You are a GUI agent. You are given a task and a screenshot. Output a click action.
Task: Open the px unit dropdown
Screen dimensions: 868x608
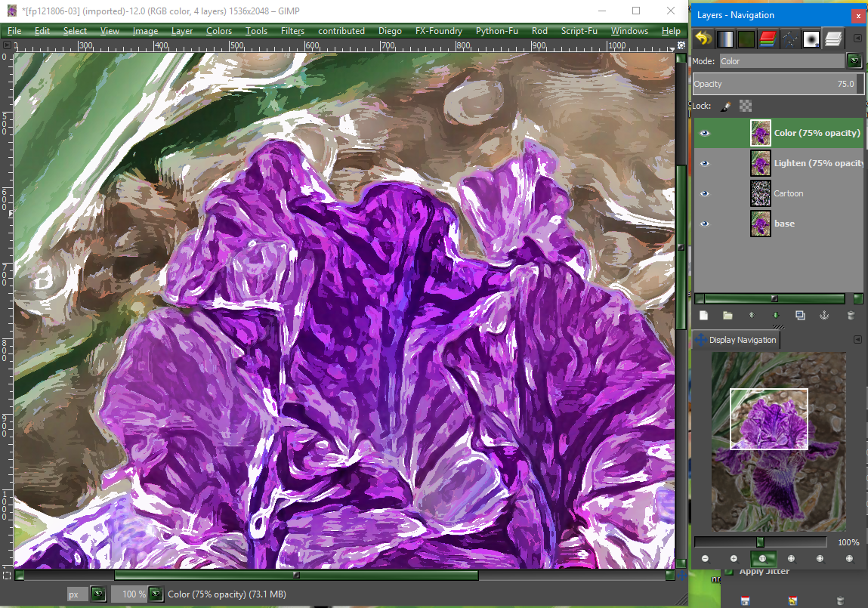98,594
